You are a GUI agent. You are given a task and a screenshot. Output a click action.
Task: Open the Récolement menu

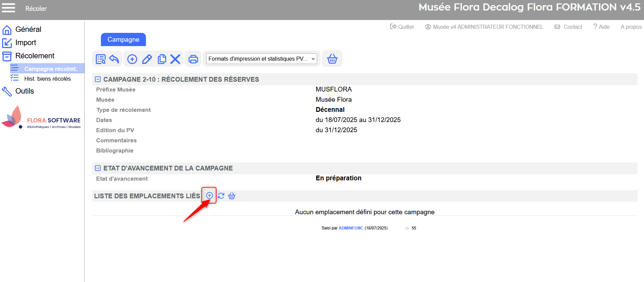(35, 56)
